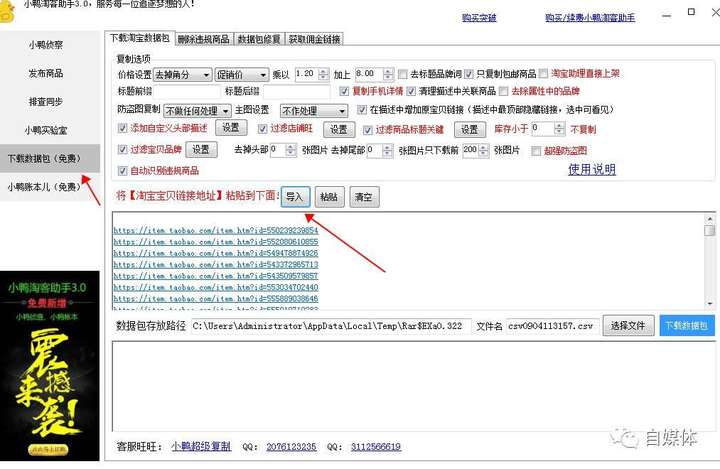Click the yellow duck app logo
720x469 pixels.
(x=6, y=11)
